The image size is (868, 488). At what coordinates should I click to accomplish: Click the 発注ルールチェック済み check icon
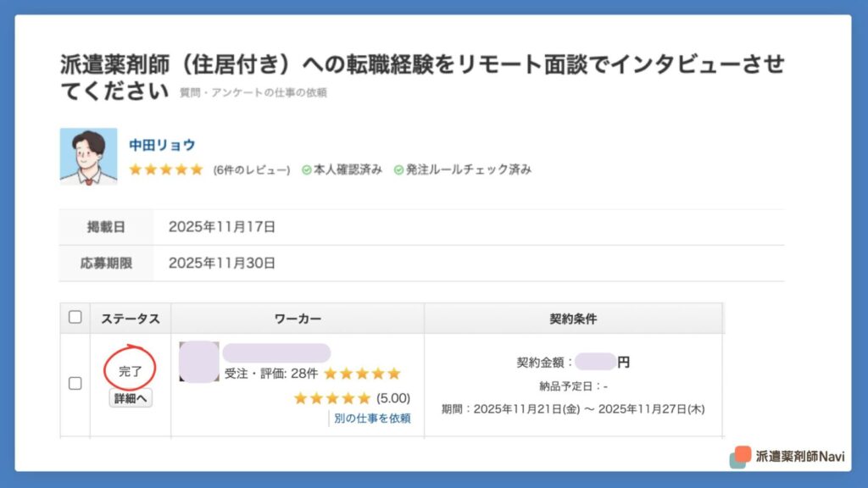pyautogui.click(x=399, y=169)
